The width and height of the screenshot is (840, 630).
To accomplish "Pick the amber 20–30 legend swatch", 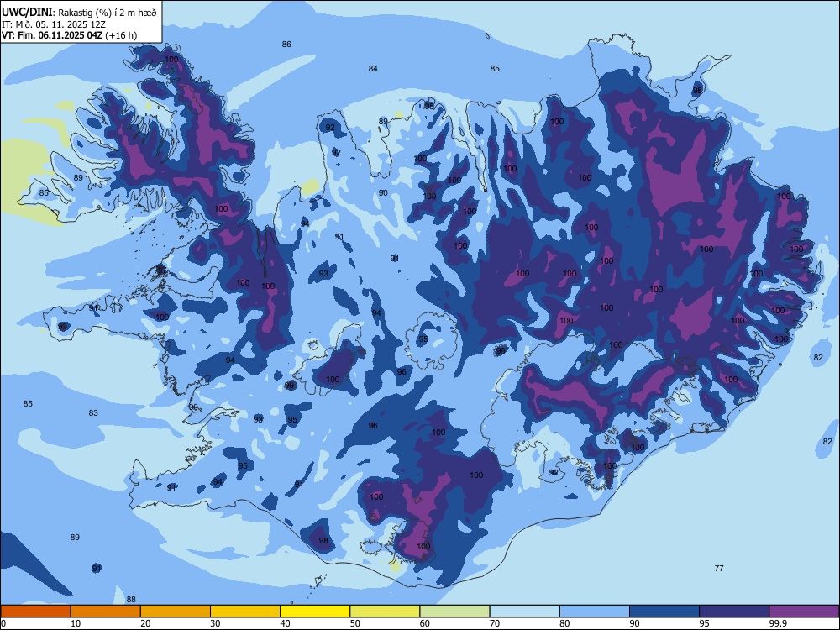I will click(176, 612).
